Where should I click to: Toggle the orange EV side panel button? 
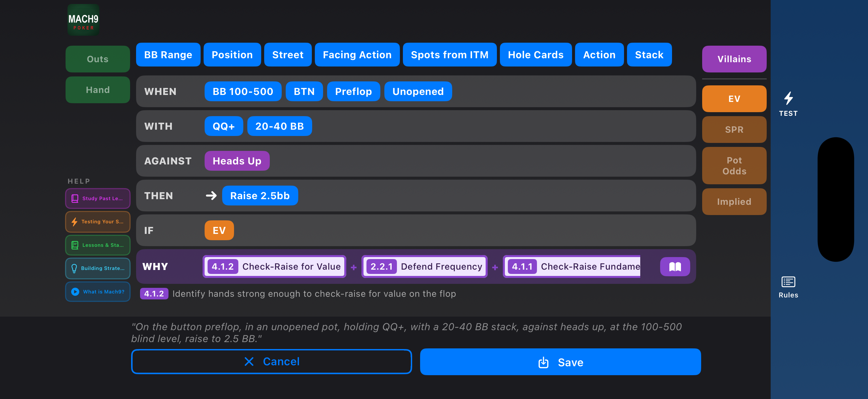pos(734,99)
